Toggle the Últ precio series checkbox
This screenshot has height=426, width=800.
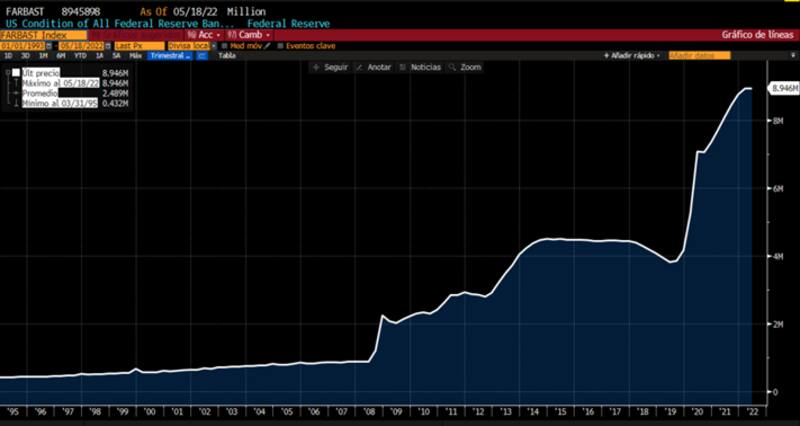pos(16,74)
